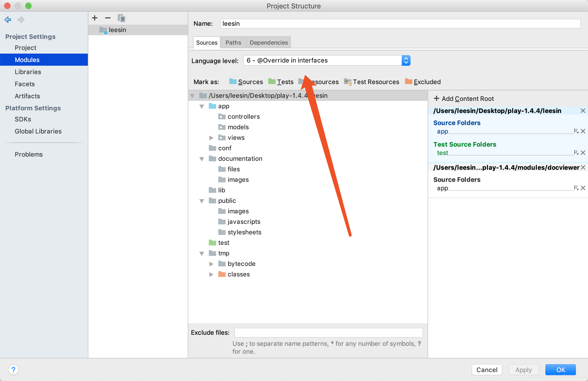Switch to the Paths tab
The image size is (588, 381).
tap(233, 43)
